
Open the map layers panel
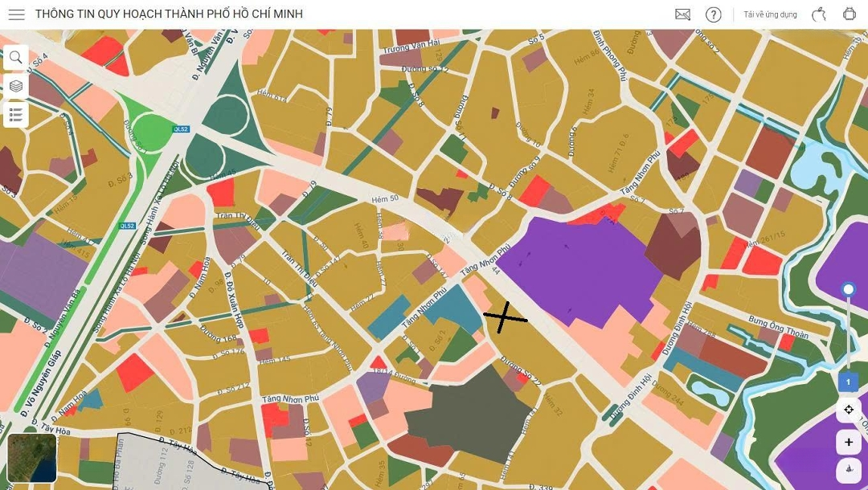pyautogui.click(x=16, y=86)
